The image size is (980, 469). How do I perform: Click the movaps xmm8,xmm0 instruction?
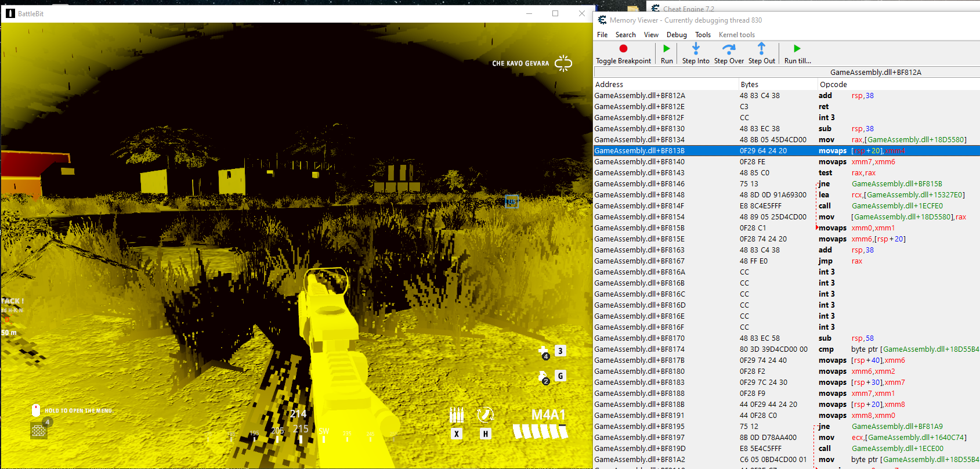tap(856, 416)
